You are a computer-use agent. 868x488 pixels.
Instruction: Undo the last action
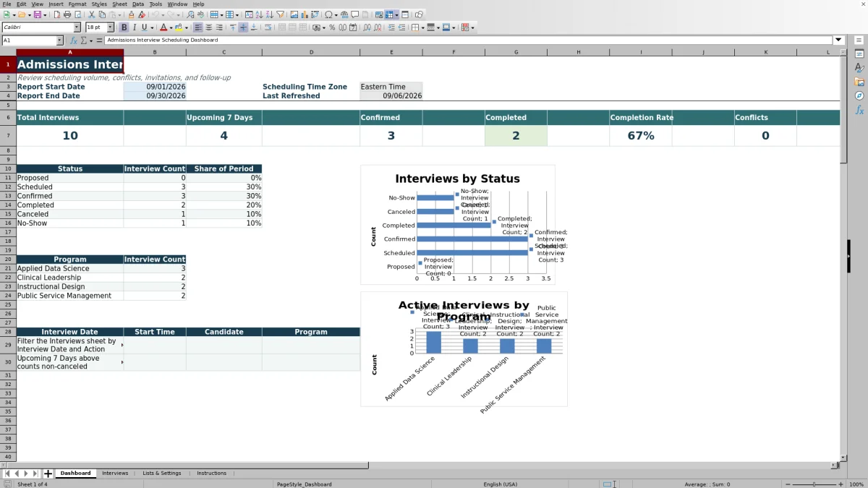click(156, 14)
